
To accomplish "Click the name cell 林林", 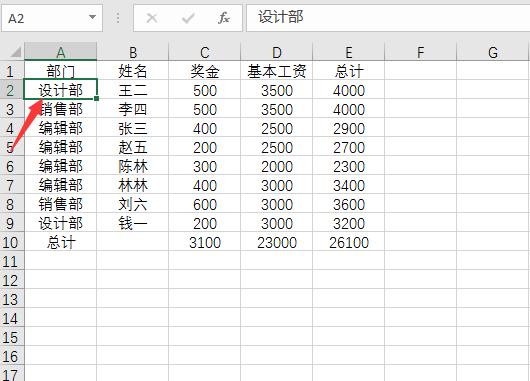I will click(132, 185).
